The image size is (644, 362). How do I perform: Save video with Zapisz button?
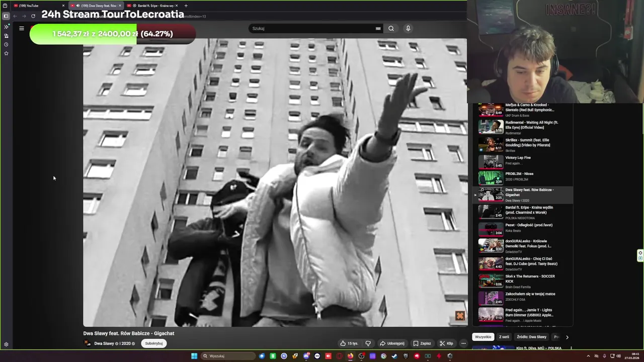[x=422, y=343]
